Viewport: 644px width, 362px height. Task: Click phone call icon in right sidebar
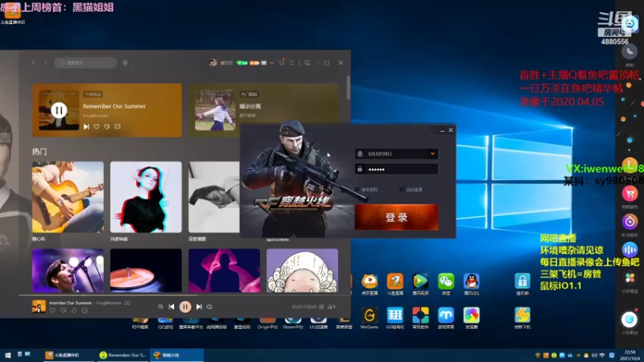tap(630, 52)
